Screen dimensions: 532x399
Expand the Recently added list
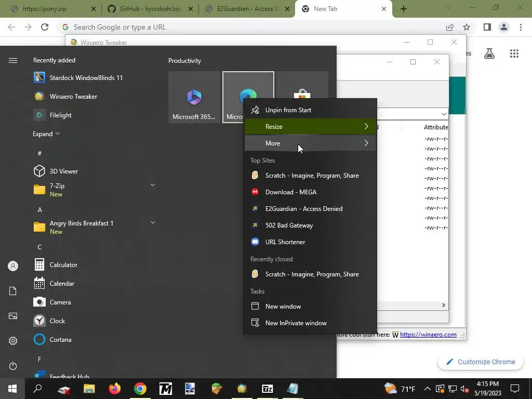[46, 134]
